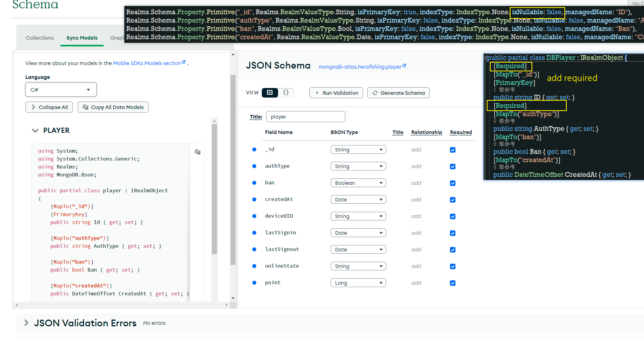Select the Sync Models tab

click(82, 38)
